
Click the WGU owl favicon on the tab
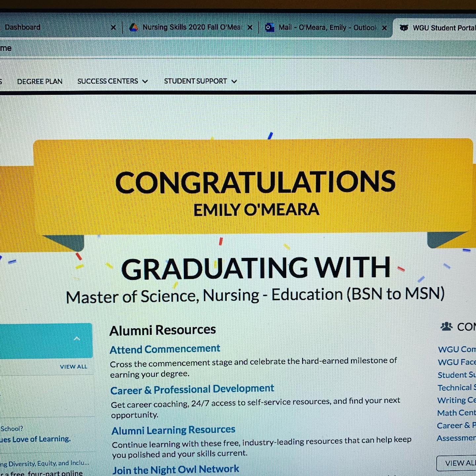[404, 28]
